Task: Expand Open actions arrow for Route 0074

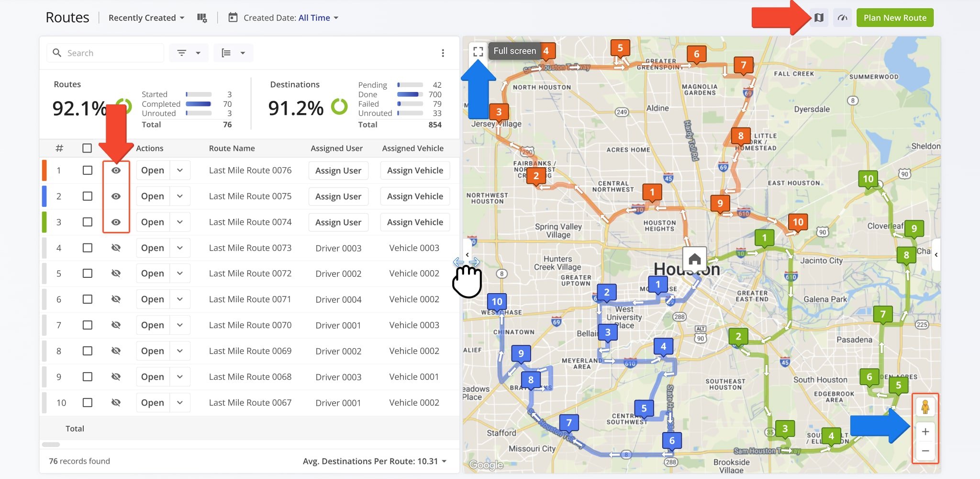Action: [180, 222]
